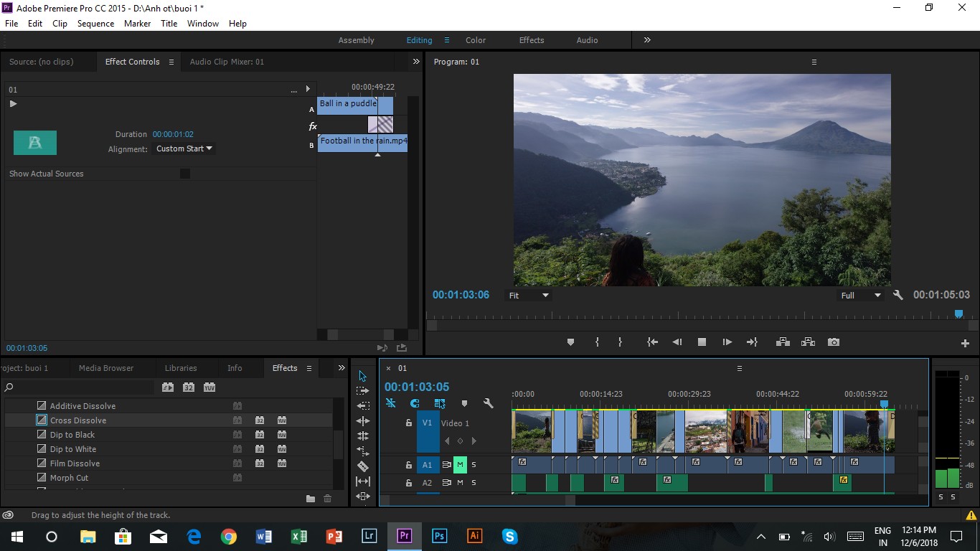Select the Slip tool
This screenshot has width=980, height=551.
pyautogui.click(x=362, y=481)
